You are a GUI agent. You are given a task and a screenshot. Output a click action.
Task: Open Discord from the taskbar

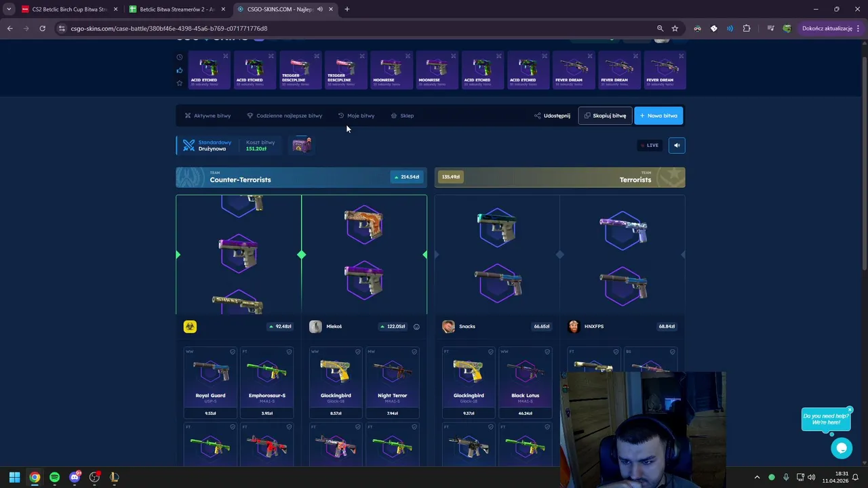click(x=75, y=477)
